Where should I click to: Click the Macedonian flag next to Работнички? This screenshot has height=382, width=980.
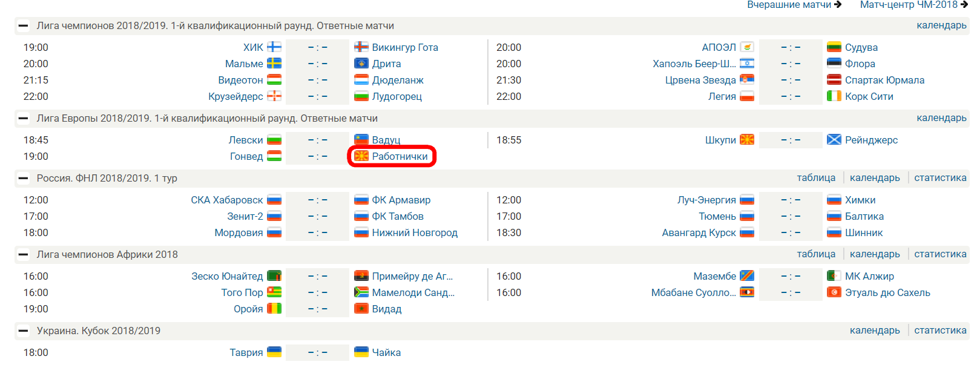[x=361, y=156]
